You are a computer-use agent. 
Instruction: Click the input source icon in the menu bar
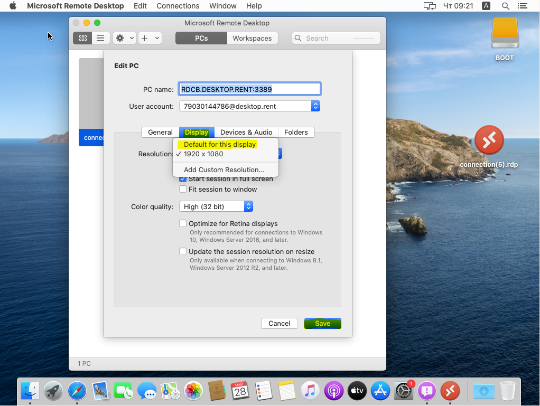coord(486,6)
